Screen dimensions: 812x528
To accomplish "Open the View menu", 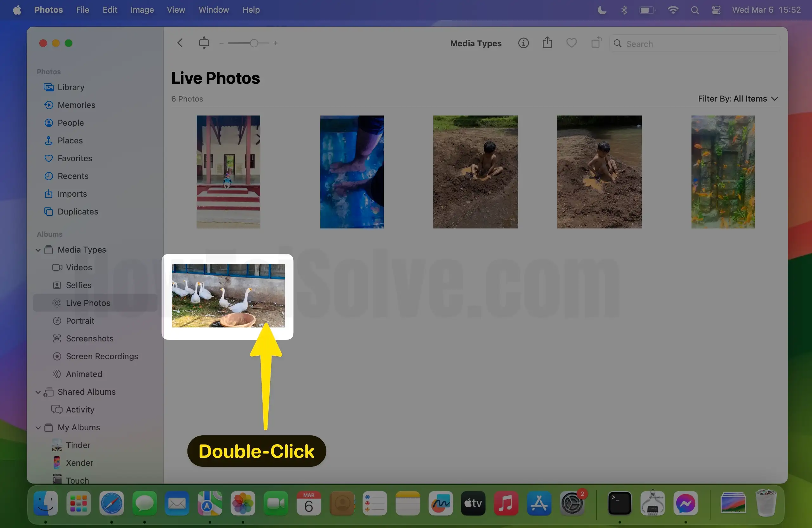I will point(176,10).
